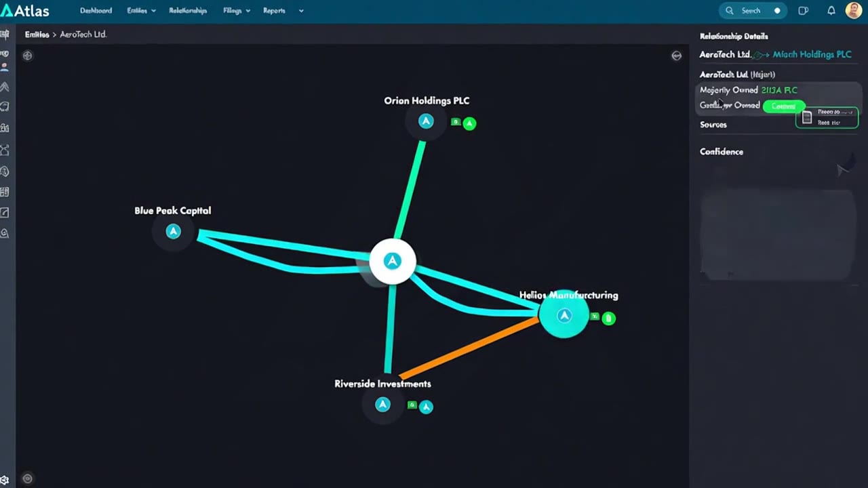The image size is (868, 488).
Task: Open the Reports menu item
Action: 274,11
